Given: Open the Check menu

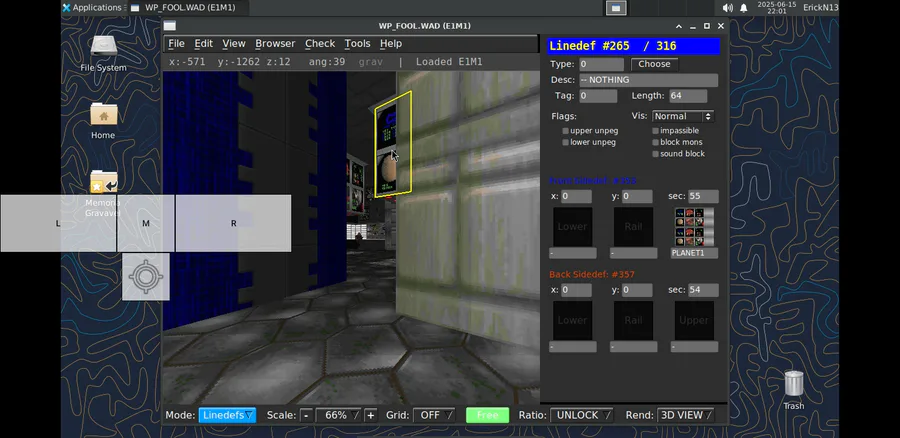Looking at the screenshot, I should (320, 44).
